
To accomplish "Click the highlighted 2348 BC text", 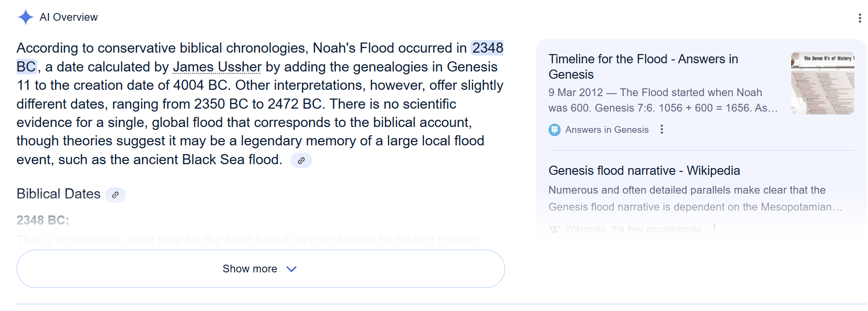I will coord(487,48).
